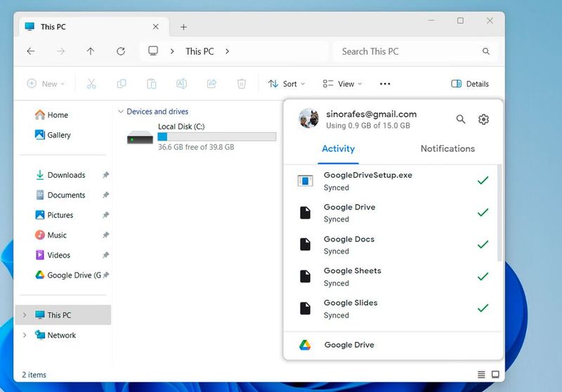Viewport: 562px width, 392px height.
Task: Select the Google Sheets synced entry
Action: pos(391,277)
